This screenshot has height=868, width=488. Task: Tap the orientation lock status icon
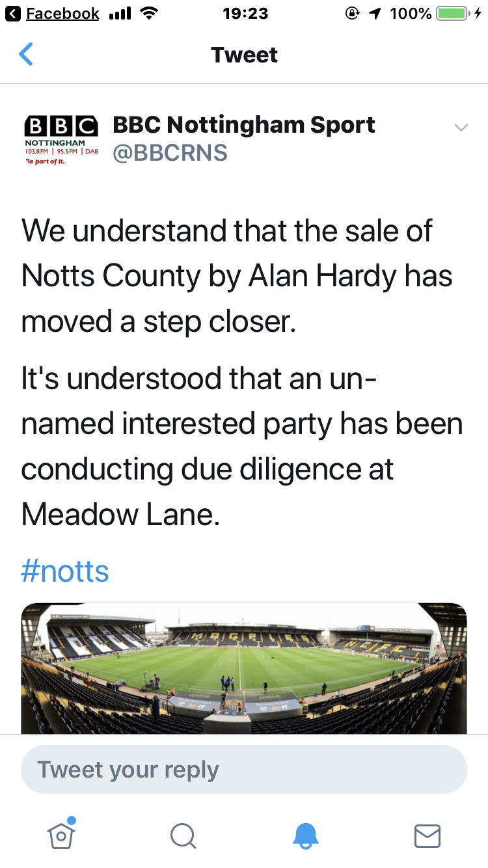(x=352, y=14)
